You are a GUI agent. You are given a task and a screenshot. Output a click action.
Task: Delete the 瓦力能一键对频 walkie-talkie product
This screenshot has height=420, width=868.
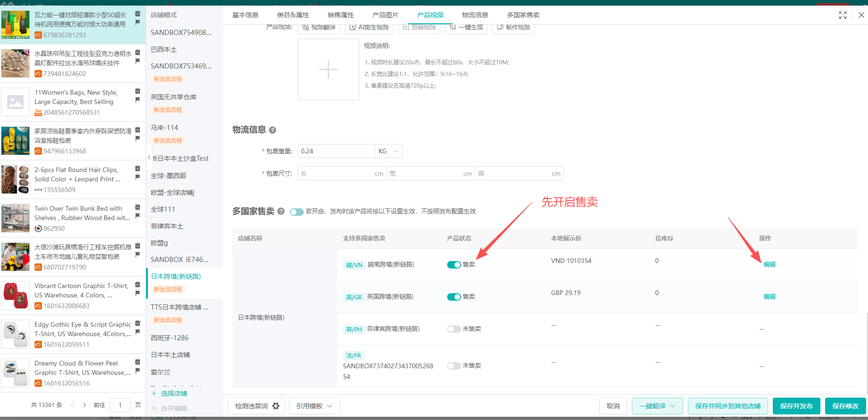[x=138, y=14]
